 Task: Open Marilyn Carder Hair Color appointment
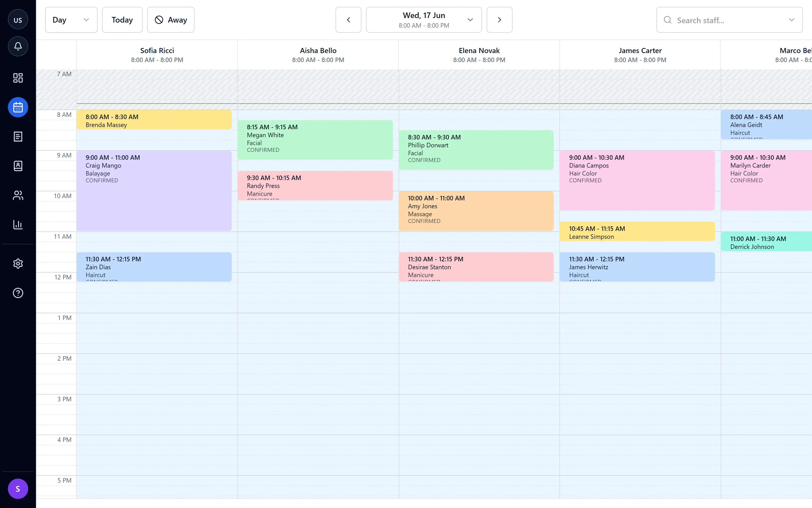tap(766, 181)
